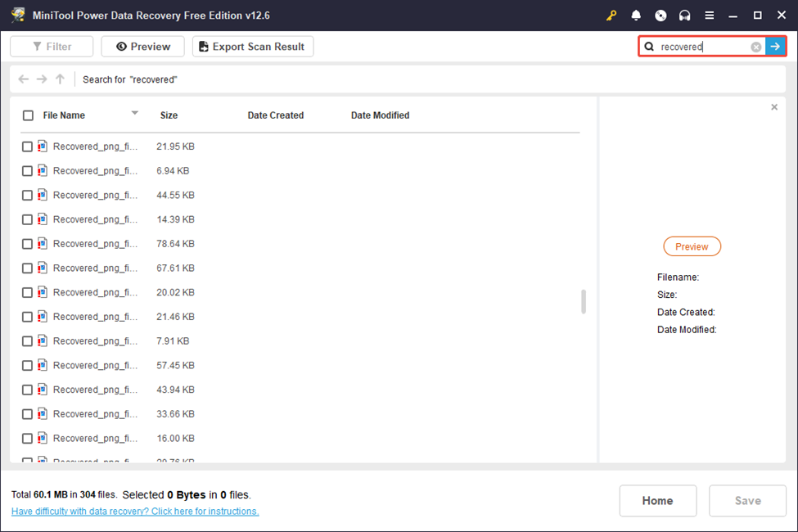Click the PNG file icon in 20.02 KB row

tap(43, 292)
